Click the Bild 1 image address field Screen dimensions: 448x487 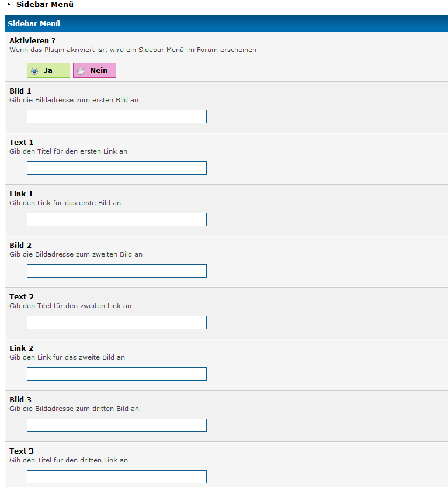pos(117,116)
